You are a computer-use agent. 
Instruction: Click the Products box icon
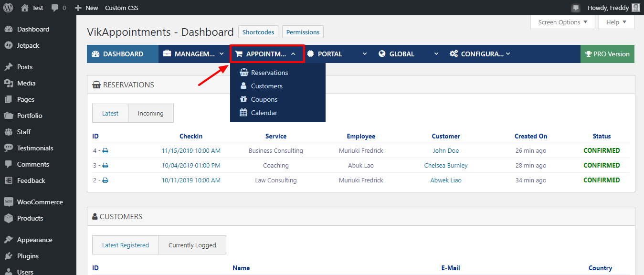click(x=9, y=218)
